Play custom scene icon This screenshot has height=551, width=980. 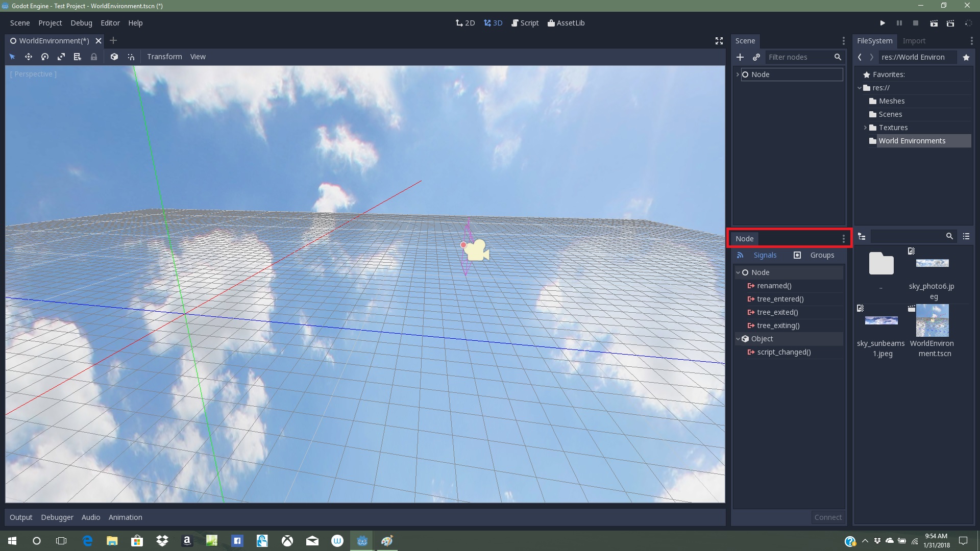[x=950, y=23]
